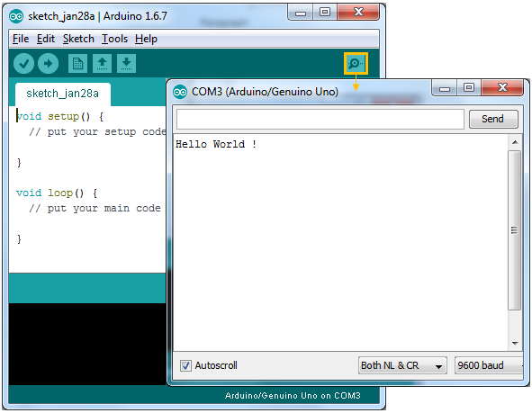Click the Send button
This screenshot has width=532, height=413.
[x=493, y=119]
